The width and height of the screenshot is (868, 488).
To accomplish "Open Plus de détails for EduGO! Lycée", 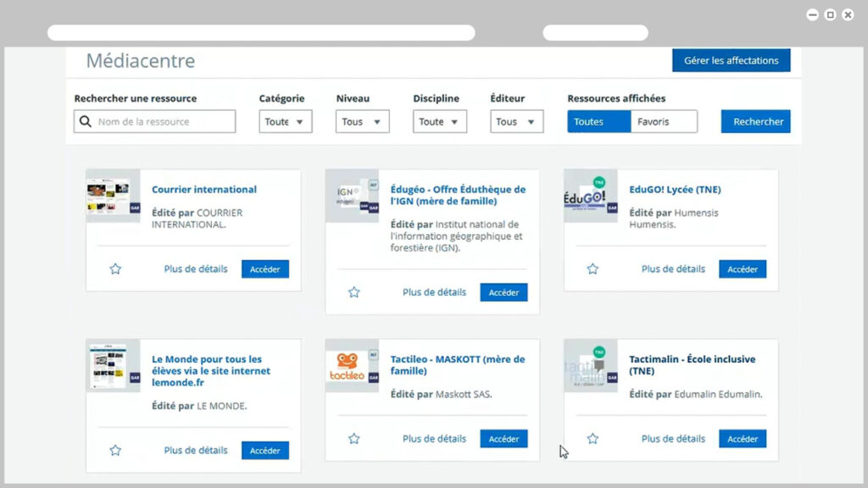I will (673, 269).
